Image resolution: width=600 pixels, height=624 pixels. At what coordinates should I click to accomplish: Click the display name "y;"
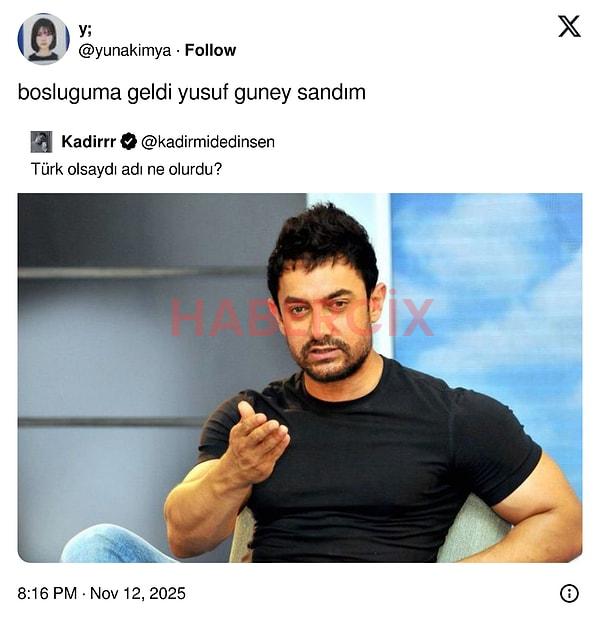pos(85,29)
